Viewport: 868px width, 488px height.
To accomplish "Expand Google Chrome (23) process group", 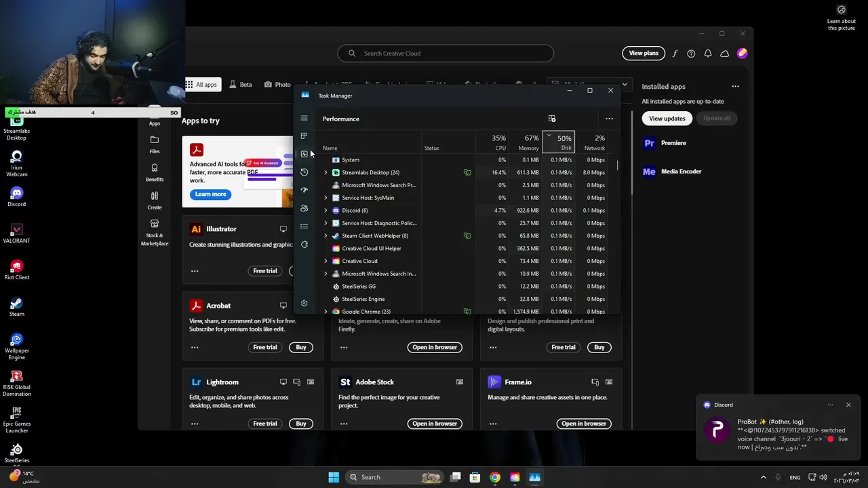I will click(x=325, y=312).
